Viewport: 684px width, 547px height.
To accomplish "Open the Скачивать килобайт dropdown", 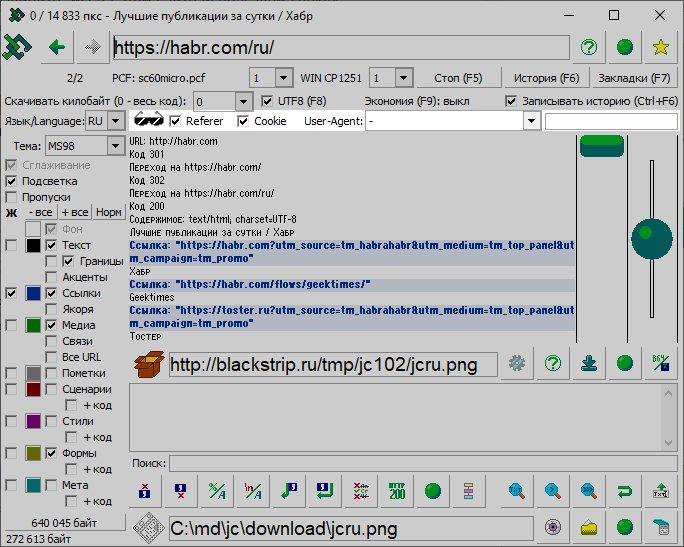I will coord(243,102).
